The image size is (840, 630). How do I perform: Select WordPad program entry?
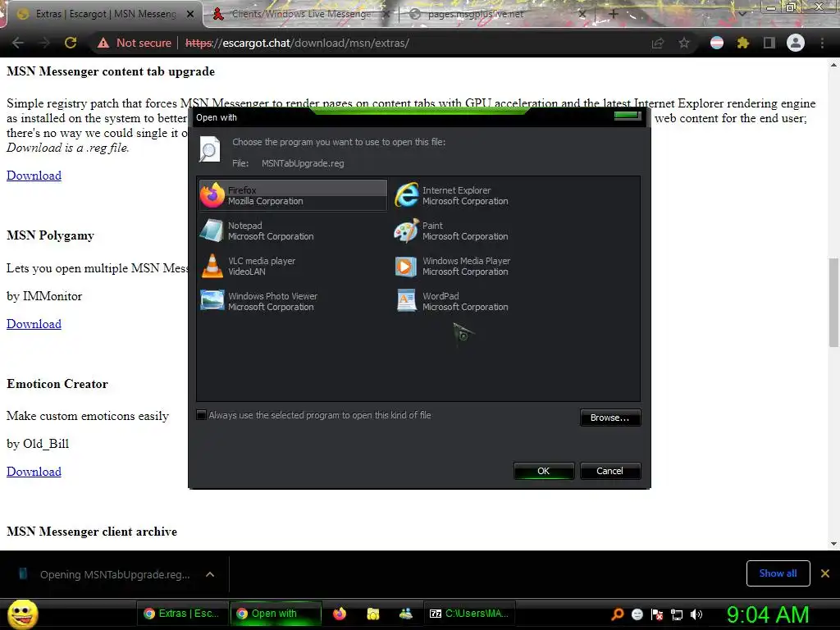click(452, 302)
